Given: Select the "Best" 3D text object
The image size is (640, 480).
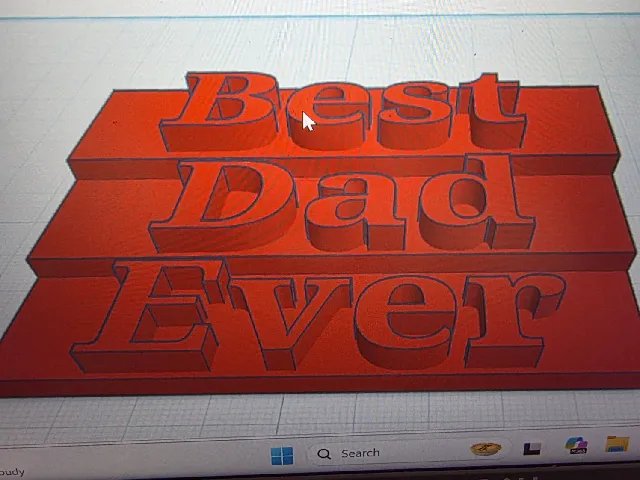Looking at the screenshot, I should click(x=343, y=111).
